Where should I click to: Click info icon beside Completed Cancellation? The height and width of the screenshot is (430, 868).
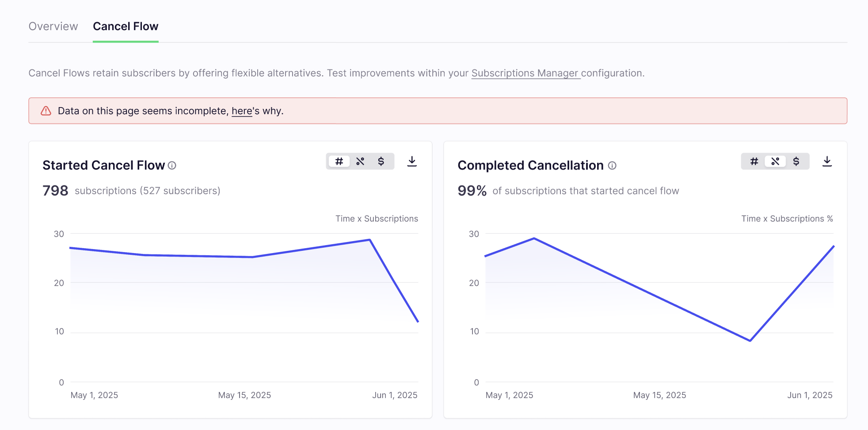[x=612, y=165]
